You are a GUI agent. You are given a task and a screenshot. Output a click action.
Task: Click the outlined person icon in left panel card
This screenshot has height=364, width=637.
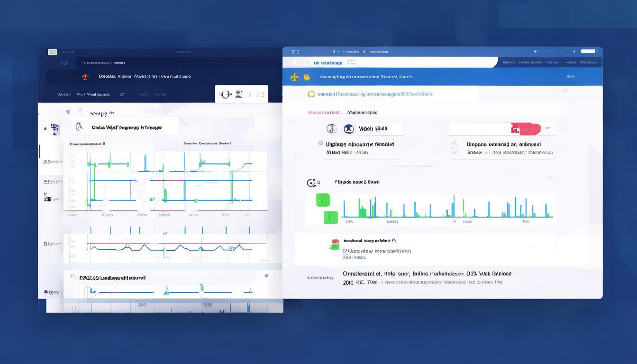coord(79,127)
